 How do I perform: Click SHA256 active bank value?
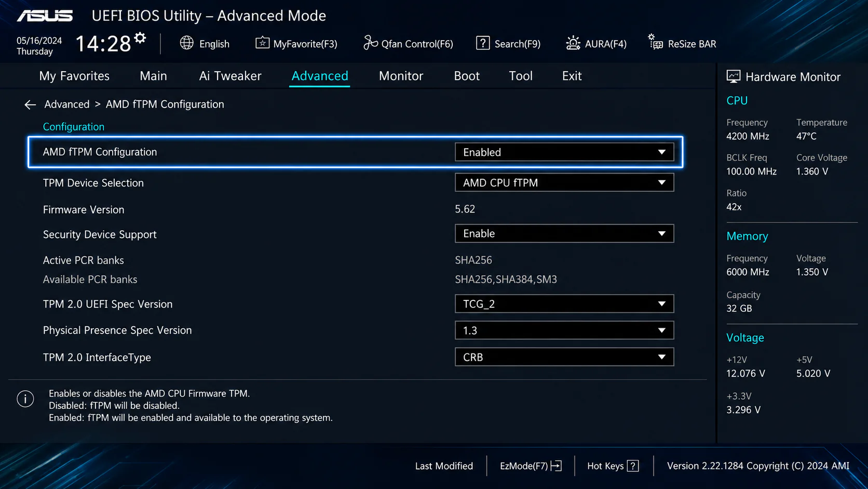point(473,260)
